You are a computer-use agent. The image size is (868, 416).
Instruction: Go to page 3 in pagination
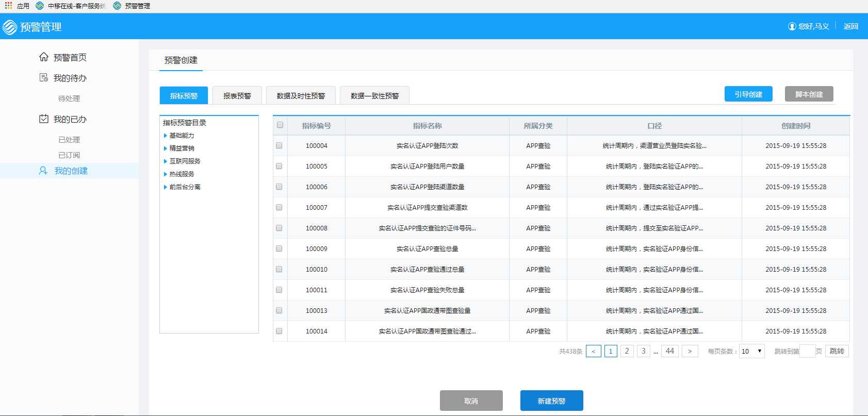643,351
